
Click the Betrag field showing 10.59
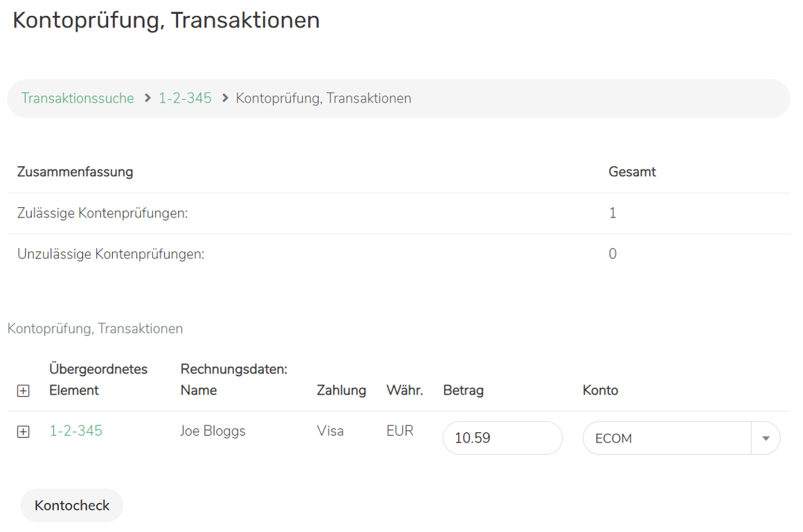502,438
